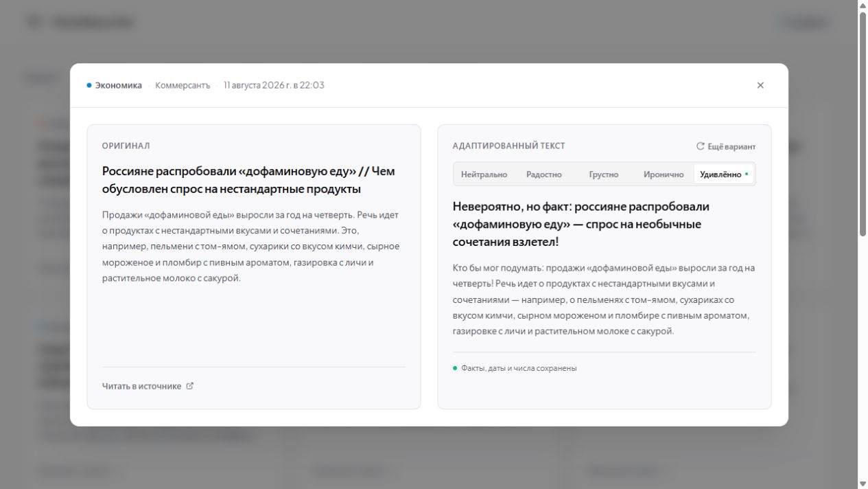
Task: Click the adapted paragraph starting Кто бы мог подумать
Action: point(604,299)
